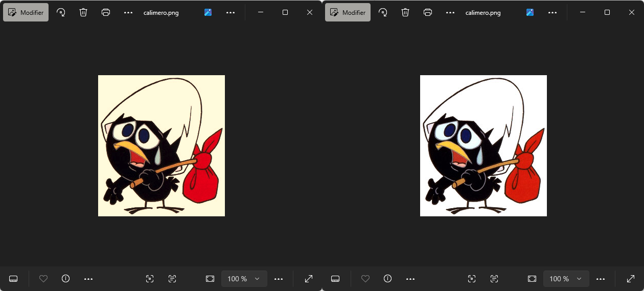This screenshot has width=644, height=291.
Task: Open 100 % zoom dropdown in right window
Action: [x=566, y=279]
